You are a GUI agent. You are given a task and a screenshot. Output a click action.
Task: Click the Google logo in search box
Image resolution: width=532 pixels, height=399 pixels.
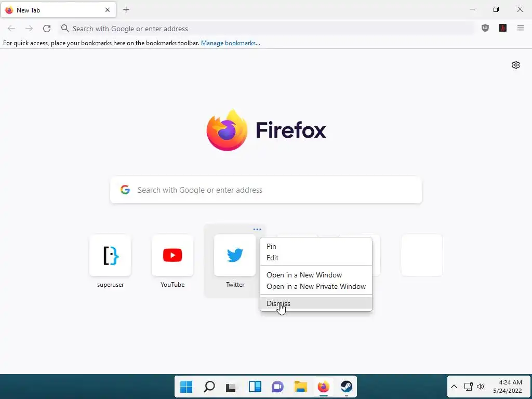(125, 190)
